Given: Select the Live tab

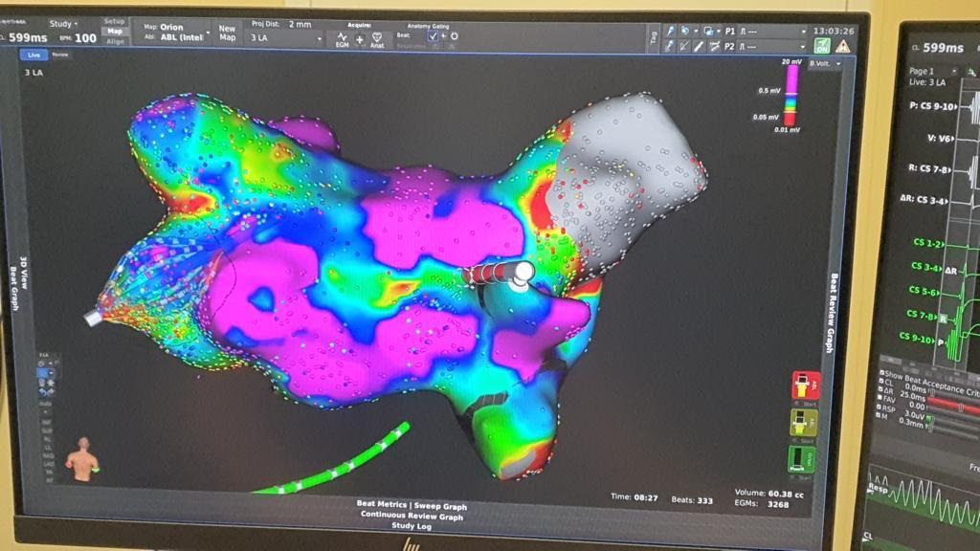Looking at the screenshot, I should click(33, 55).
